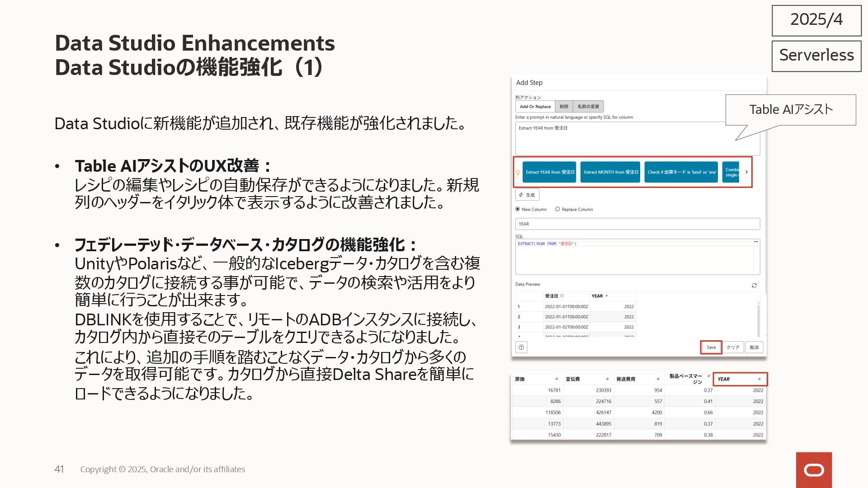This screenshot has height=488, width=868.
Task: Click the 生成 lightning generate button
Action: (527, 195)
